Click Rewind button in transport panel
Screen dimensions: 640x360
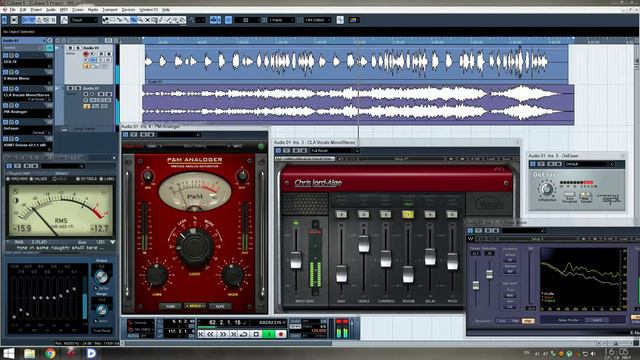(x=210, y=334)
